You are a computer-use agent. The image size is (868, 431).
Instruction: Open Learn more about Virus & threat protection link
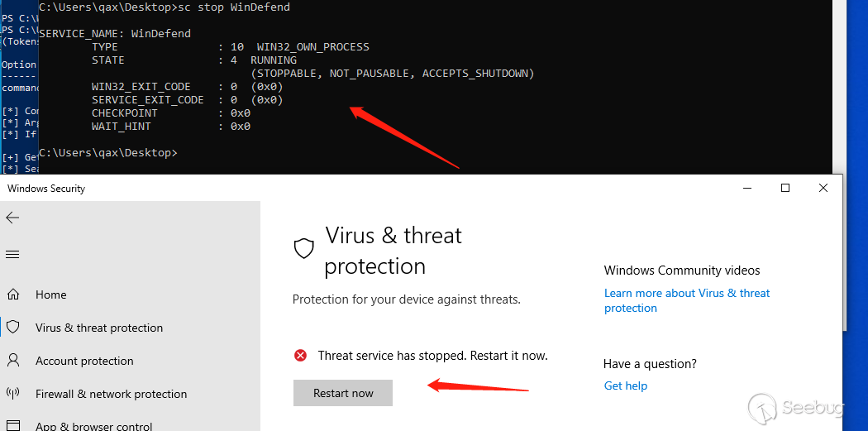686,300
